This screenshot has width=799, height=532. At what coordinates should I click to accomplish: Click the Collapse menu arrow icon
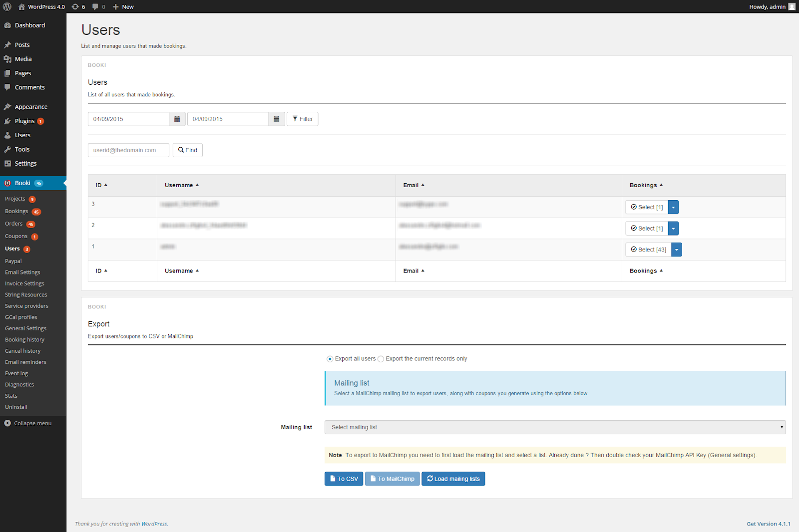7,423
